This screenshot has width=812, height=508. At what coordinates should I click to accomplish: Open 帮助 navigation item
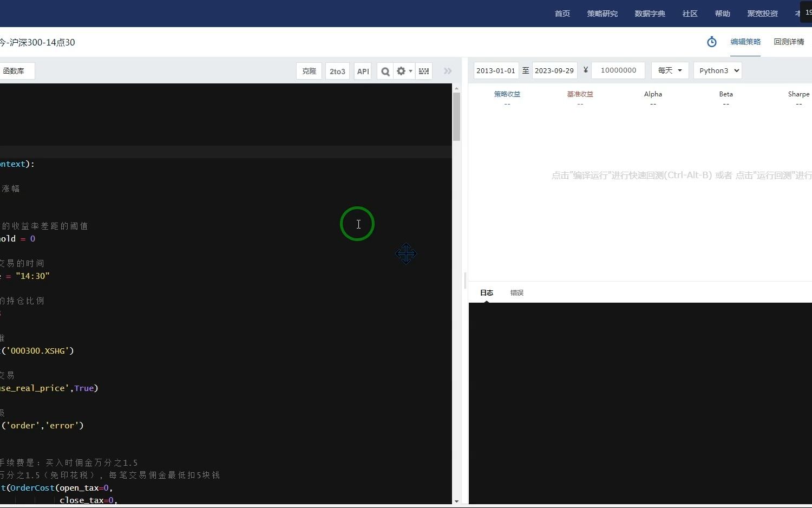(x=723, y=14)
